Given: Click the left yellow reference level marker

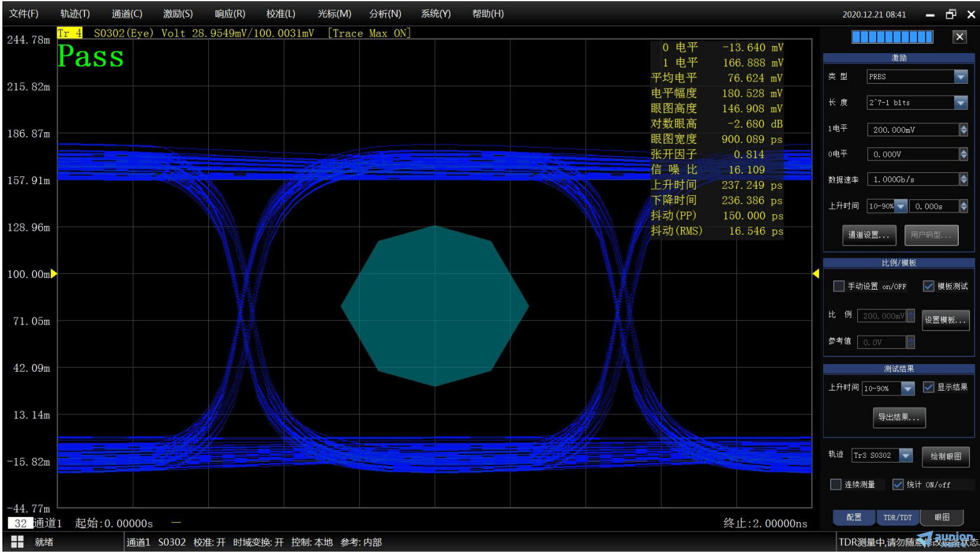Looking at the screenshot, I should (x=54, y=274).
